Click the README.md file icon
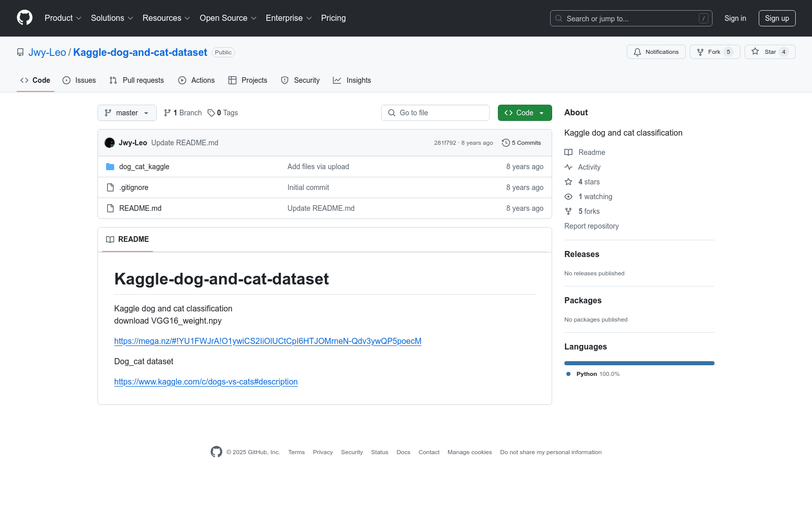This screenshot has height=508, width=812. 110,208
